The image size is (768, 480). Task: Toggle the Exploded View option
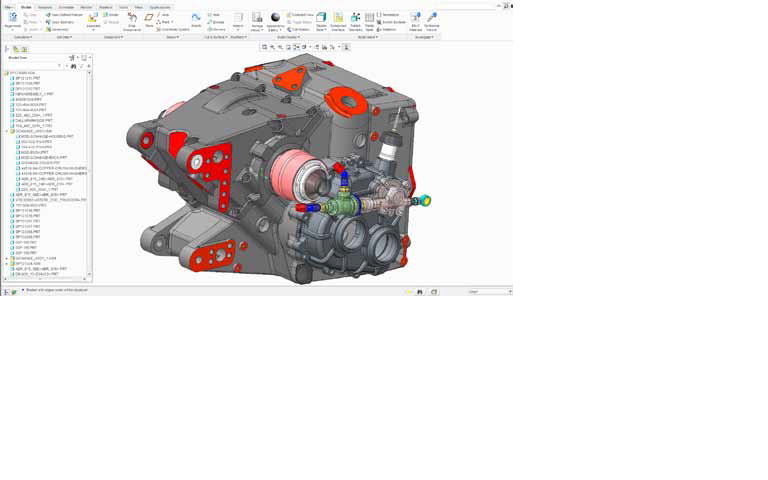(x=301, y=15)
